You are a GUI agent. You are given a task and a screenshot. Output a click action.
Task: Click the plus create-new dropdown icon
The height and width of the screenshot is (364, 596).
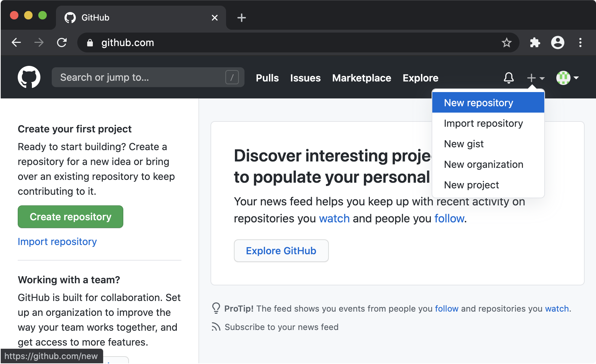pos(535,78)
